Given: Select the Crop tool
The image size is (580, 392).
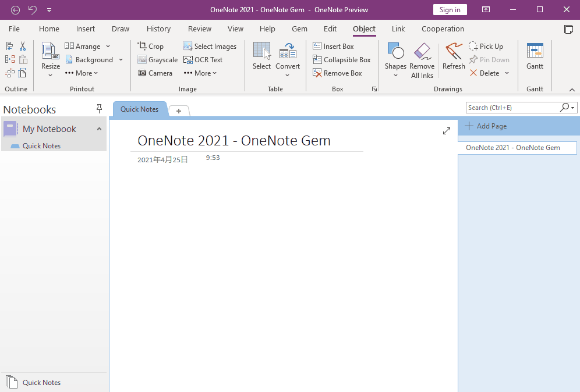Looking at the screenshot, I should pos(151,46).
